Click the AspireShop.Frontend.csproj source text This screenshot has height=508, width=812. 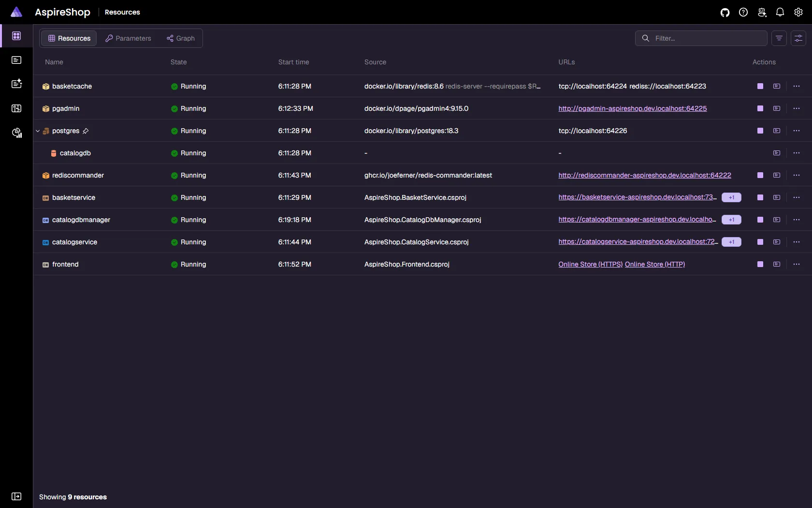coord(407,264)
